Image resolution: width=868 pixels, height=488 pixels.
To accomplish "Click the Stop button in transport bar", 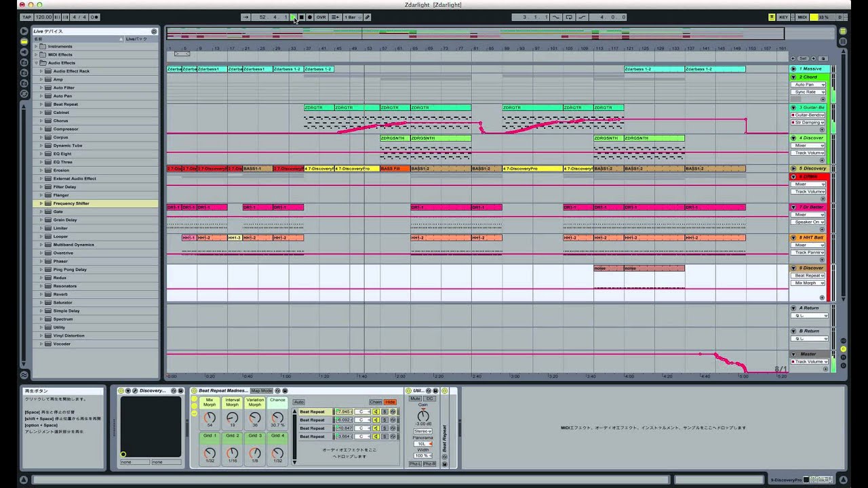I will click(x=302, y=17).
